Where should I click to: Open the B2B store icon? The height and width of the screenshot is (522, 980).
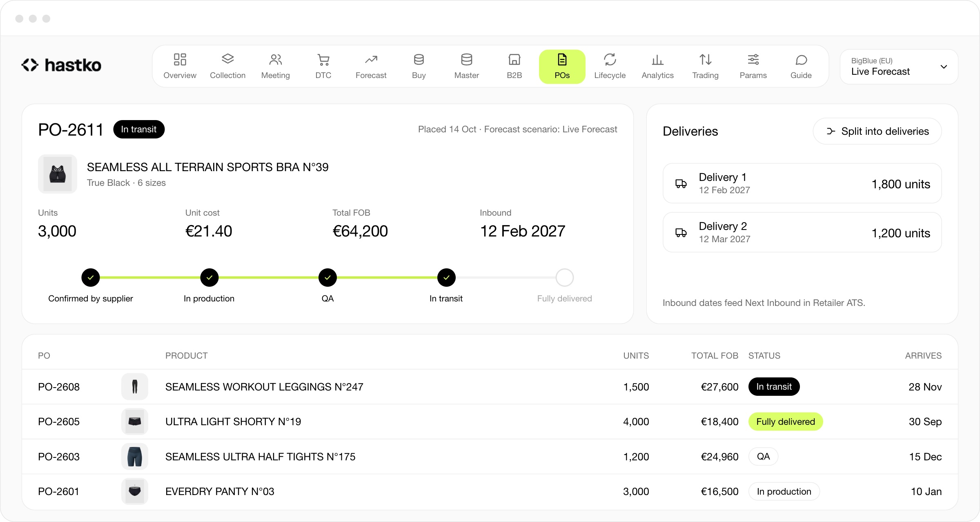514,60
